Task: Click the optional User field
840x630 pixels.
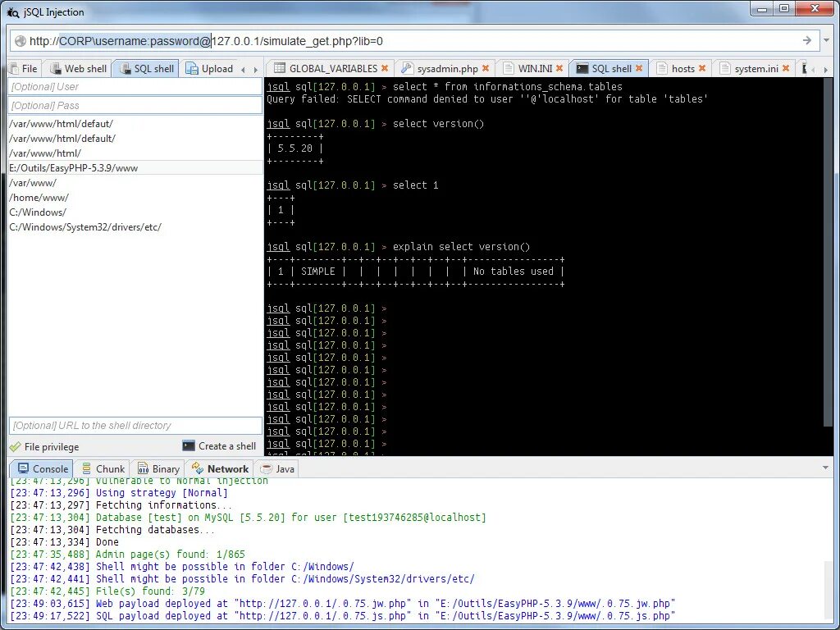Action: 135,86
